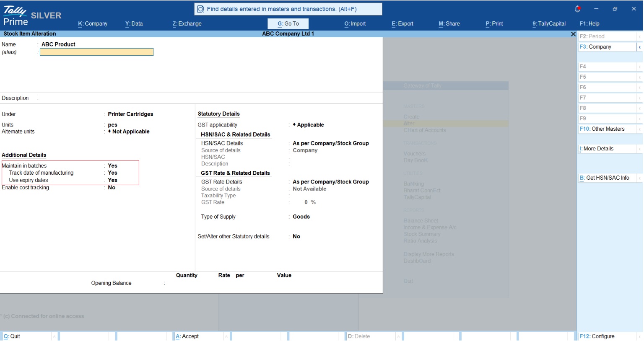Click the notification bell icon
The image size is (644, 341).
[x=577, y=9]
